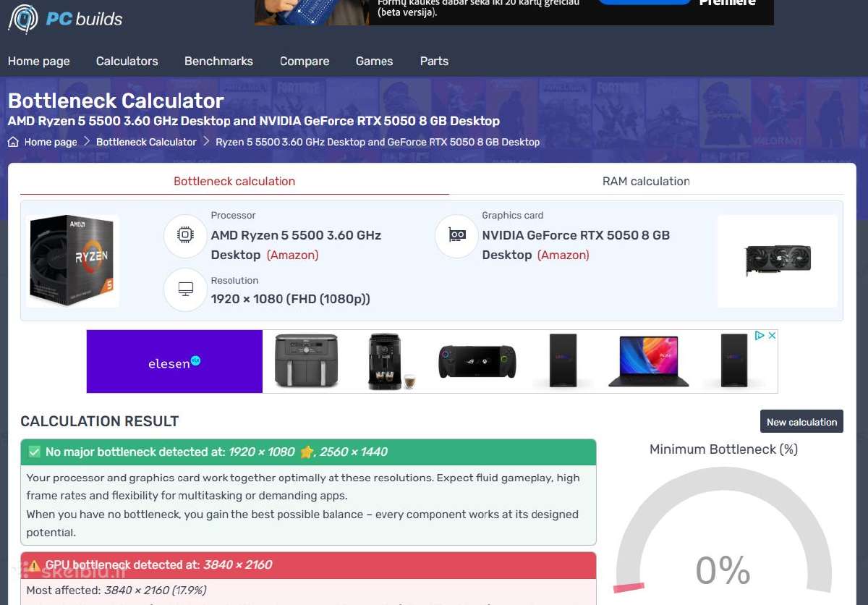Click the 1920 × 1080 (FHD (1080p)) resolution value
Screen dimensions: 868x605
pyautogui.click(x=291, y=299)
